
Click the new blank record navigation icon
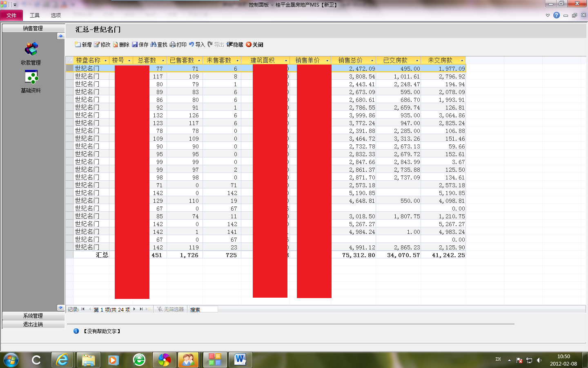148,309
